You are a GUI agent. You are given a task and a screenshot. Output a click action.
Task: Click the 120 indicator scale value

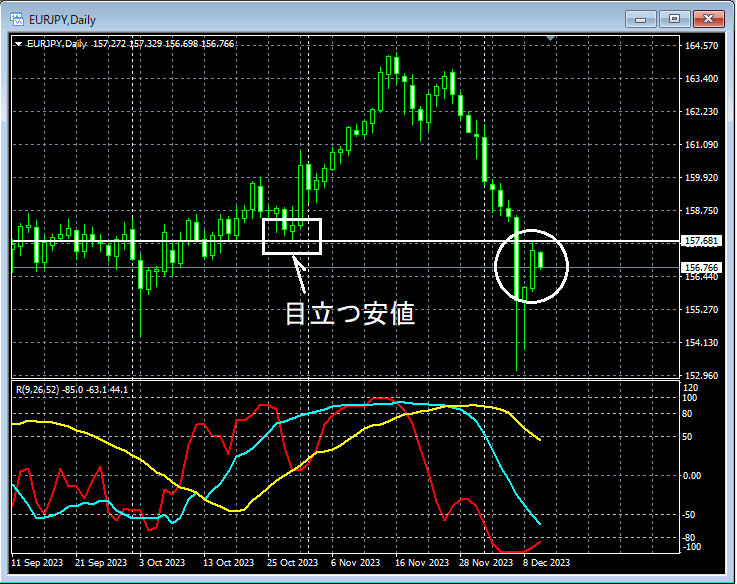click(x=690, y=387)
